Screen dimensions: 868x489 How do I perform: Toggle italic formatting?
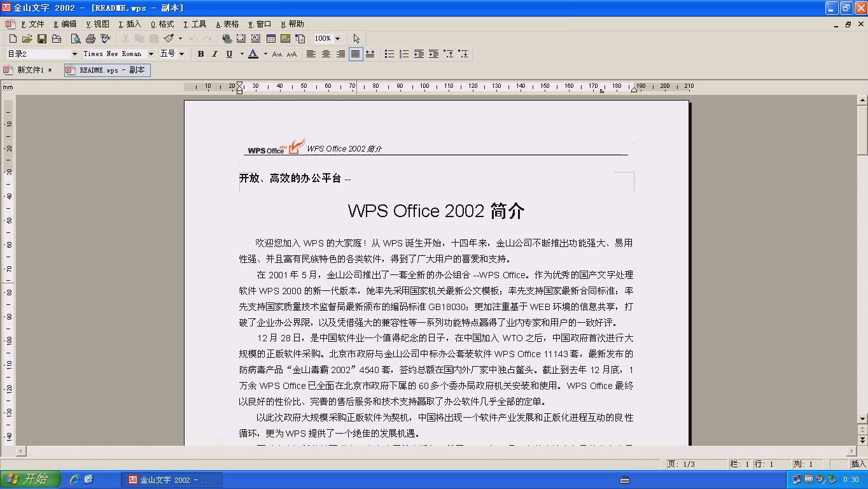[214, 54]
